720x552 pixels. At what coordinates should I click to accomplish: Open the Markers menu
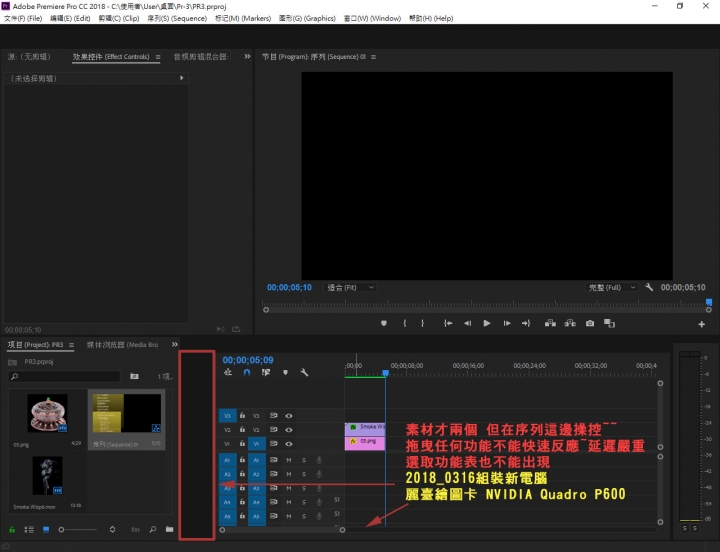[243, 18]
